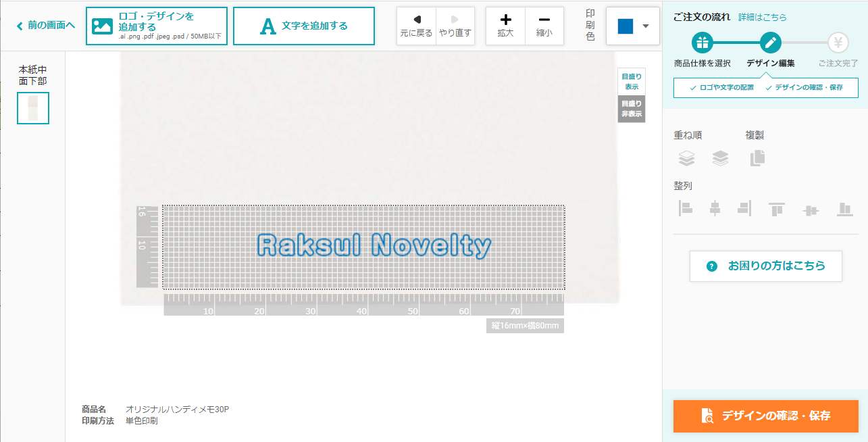Click the デザインの確認・保存 sub-step in the flow box
868x442 pixels.
click(x=804, y=88)
